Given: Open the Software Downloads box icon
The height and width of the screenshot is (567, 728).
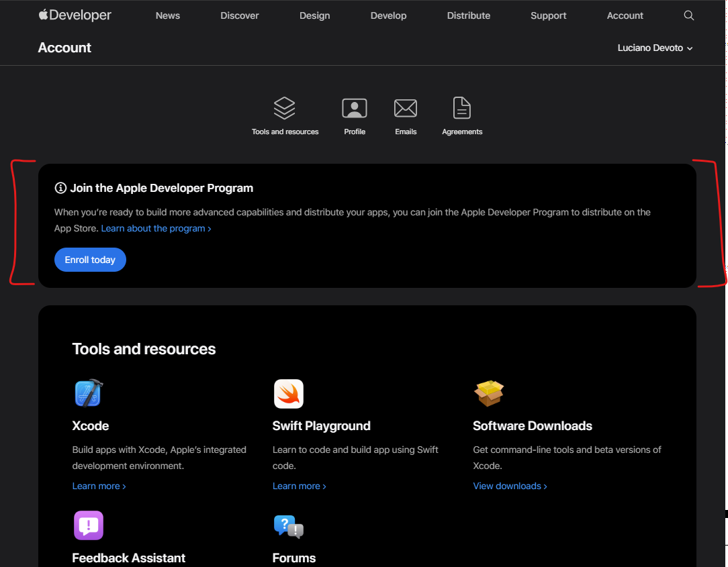Looking at the screenshot, I should click(489, 394).
